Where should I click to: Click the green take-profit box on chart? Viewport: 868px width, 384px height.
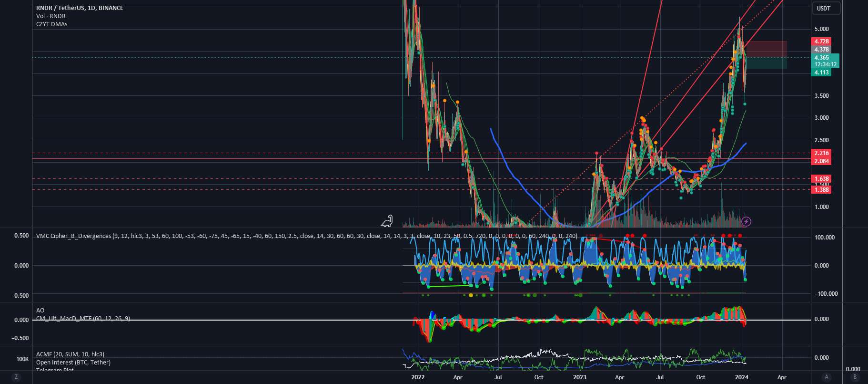click(766, 63)
